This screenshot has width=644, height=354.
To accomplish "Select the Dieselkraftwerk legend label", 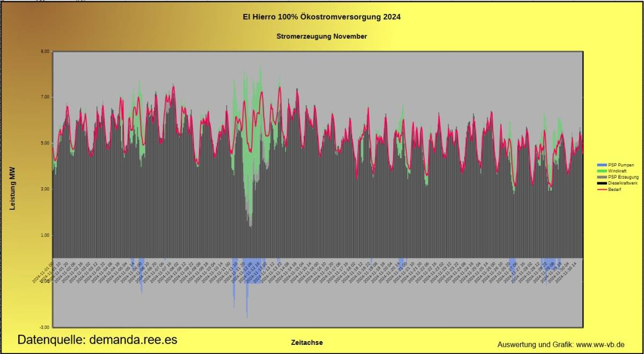I will pyautogui.click(x=624, y=183).
